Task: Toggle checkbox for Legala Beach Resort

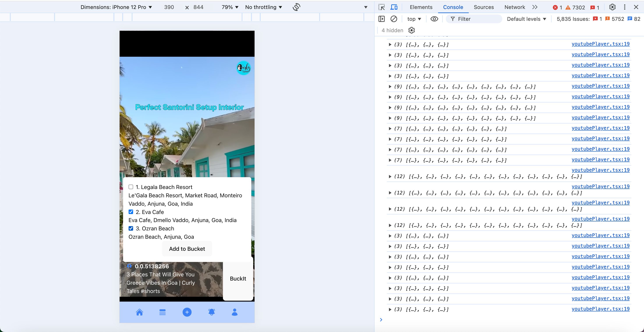Action: tap(131, 187)
